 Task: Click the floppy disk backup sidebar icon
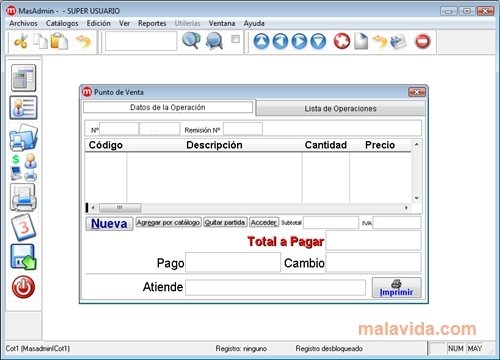(x=23, y=257)
